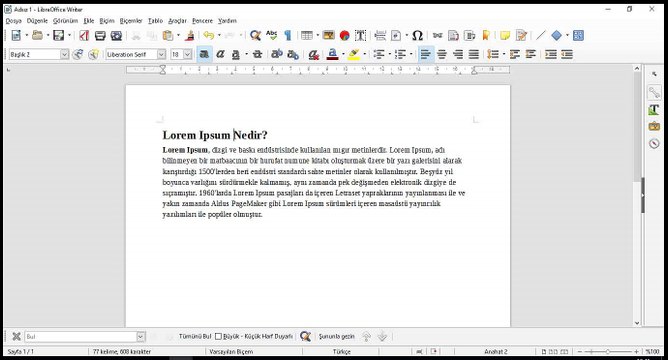This screenshot has height=360, width=668.
Task: Export directly as PDF icon
Action: pyautogui.click(x=84, y=35)
